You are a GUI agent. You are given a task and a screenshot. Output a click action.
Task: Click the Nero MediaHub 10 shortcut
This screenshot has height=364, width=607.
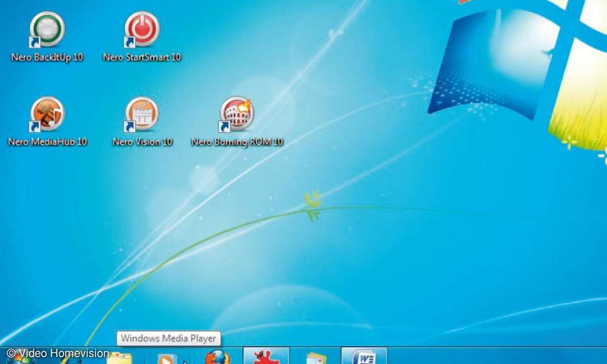pyautogui.click(x=47, y=121)
